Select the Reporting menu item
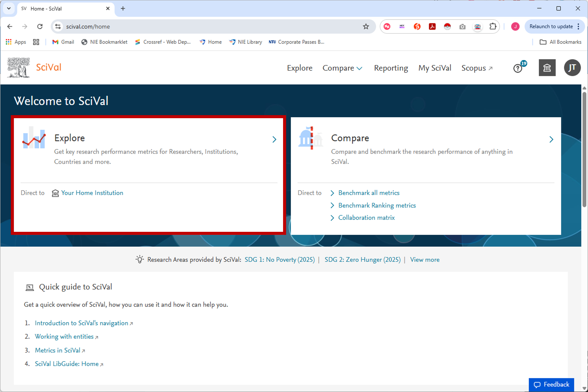Image resolution: width=588 pixels, height=392 pixels. click(x=391, y=68)
